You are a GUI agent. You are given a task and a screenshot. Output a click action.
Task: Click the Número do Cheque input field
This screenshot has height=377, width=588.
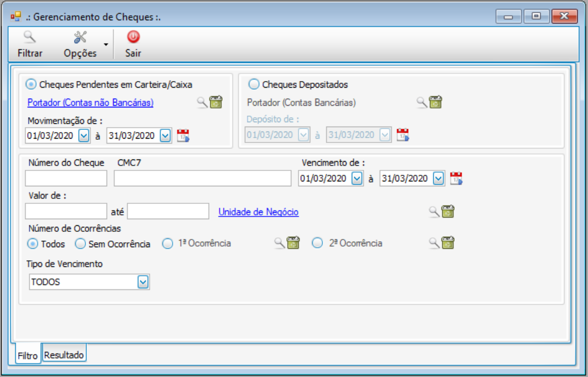(x=66, y=179)
